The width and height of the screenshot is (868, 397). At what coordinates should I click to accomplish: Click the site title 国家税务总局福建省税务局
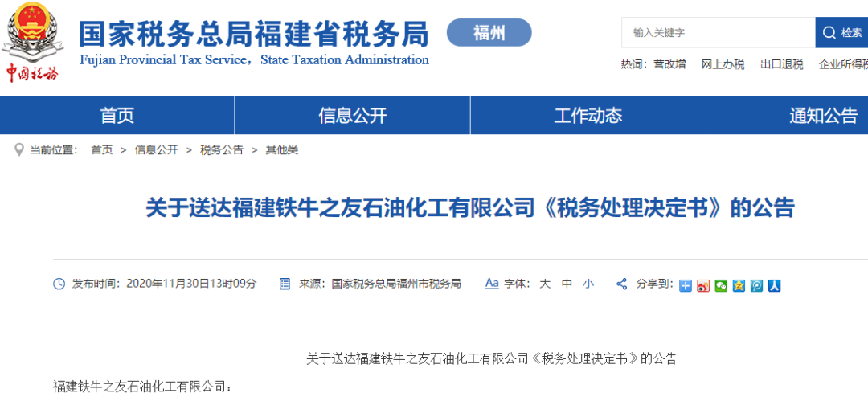254,35
